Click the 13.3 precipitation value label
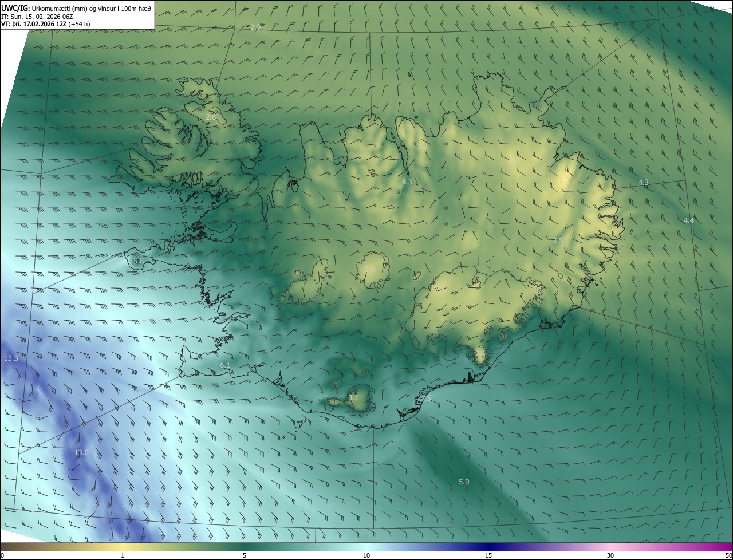The height and width of the screenshot is (560, 733). tap(11, 358)
